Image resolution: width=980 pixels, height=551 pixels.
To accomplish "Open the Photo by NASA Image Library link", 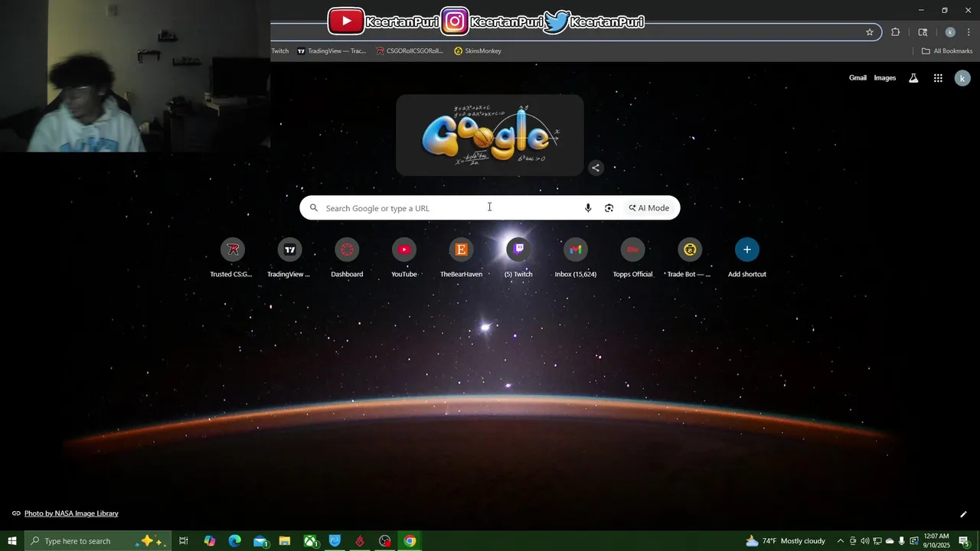I will coord(71,514).
